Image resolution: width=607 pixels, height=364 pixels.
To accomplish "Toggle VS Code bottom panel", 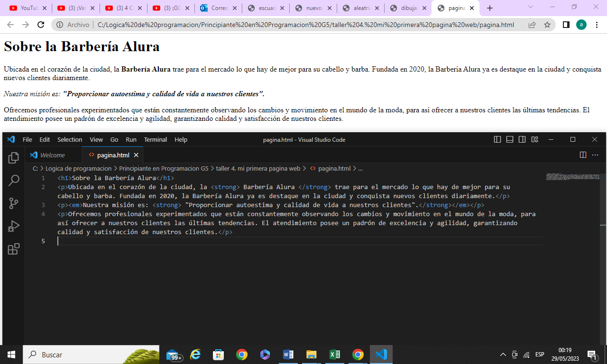I will click(x=510, y=139).
